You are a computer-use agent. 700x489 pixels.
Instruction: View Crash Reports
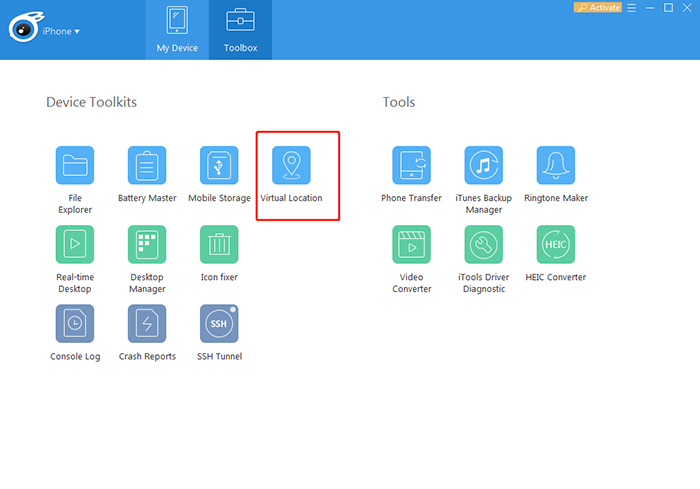[x=147, y=323]
